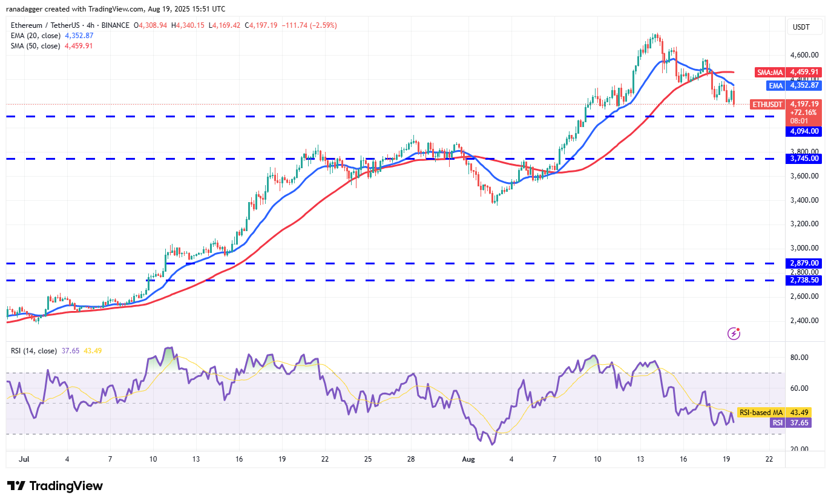Select the 2,738.50 horizontal line label
The width and height of the screenshot is (831, 504).
pos(804,280)
